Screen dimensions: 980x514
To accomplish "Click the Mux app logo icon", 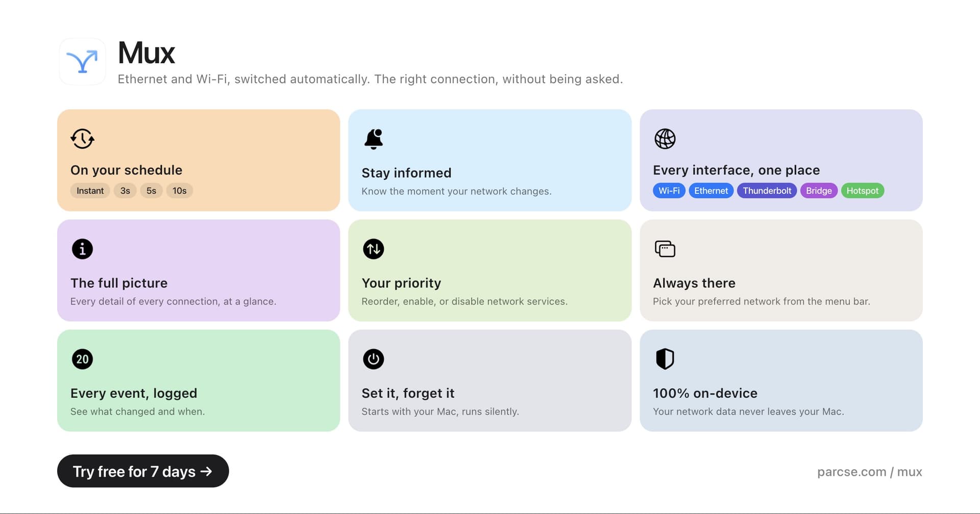I will (x=82, y=62).
